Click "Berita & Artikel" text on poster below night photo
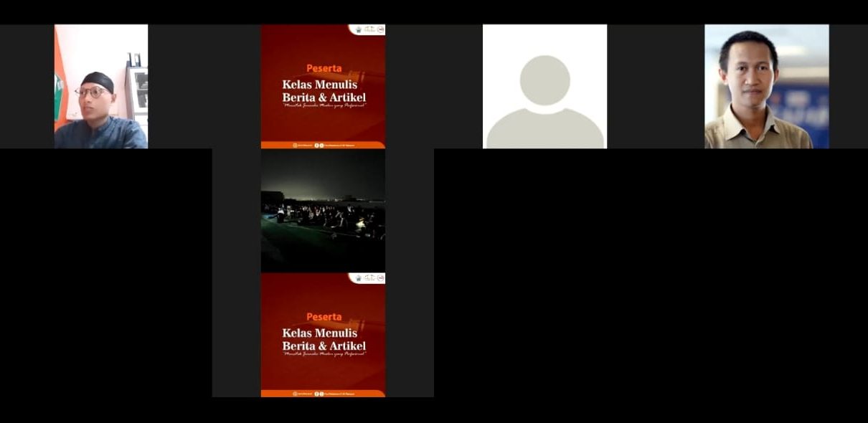Image resolution: width=868 pixels, height=423 pixels. point(324,346)
